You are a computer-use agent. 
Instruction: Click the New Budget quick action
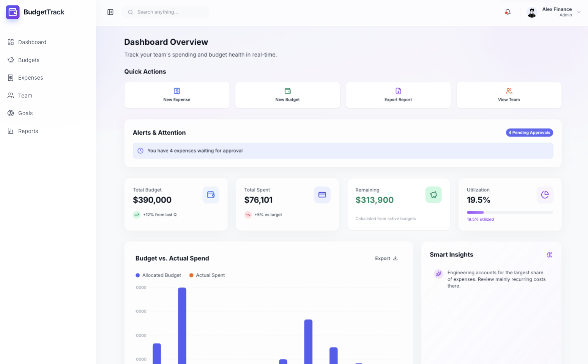[x=288, y=95]
